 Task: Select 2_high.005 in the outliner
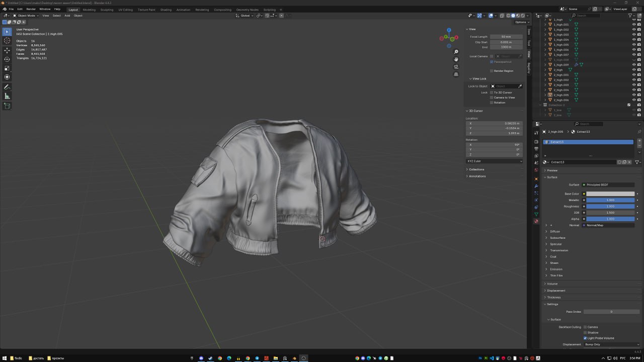561,95
